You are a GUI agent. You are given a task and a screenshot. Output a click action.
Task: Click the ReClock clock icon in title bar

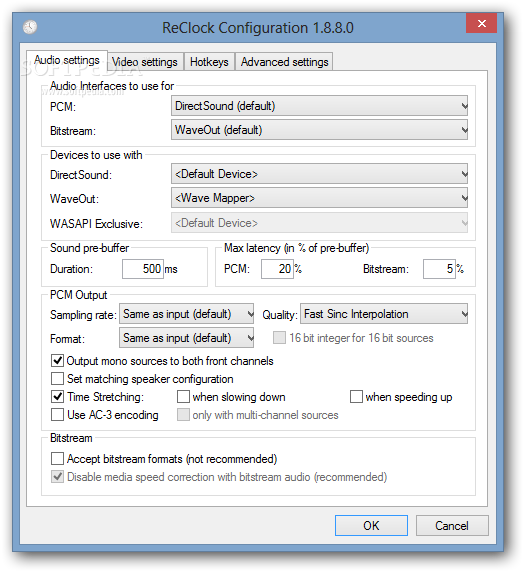point(30,27)
